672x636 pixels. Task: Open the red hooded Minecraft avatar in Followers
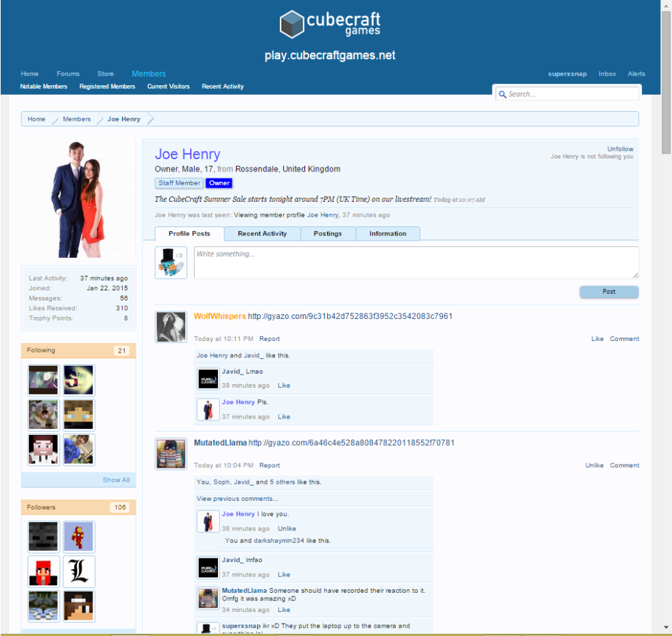(43, 572)
